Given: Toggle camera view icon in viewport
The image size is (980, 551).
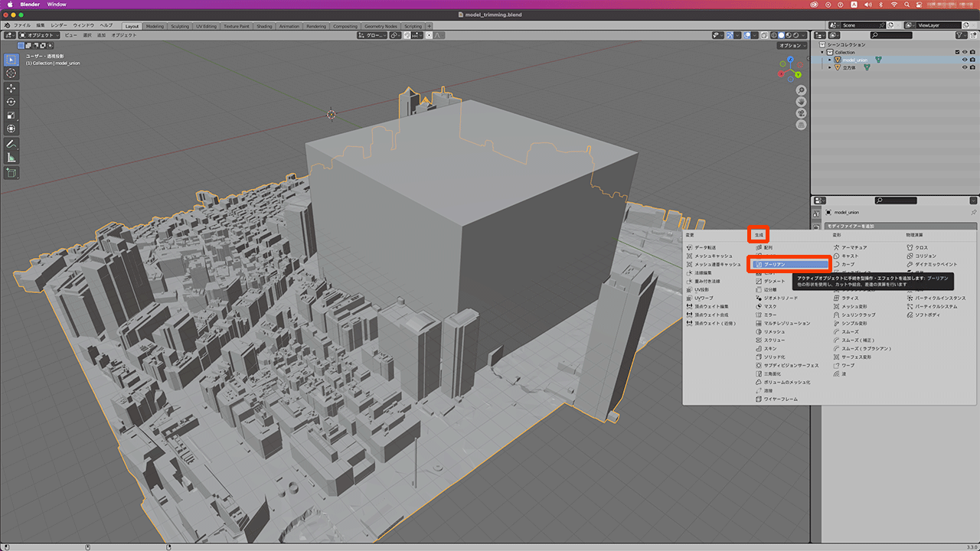Looking at the screenshot, I should coord(801,113).
